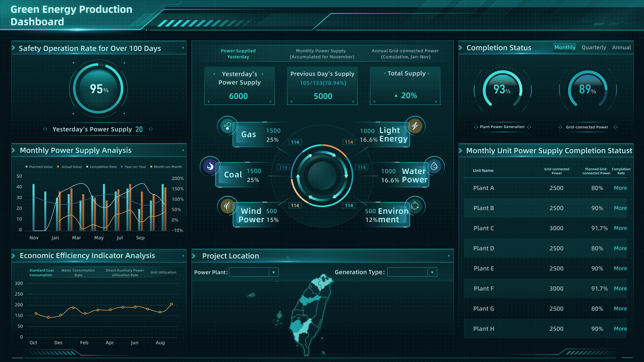Click chevron beside Project Location title
The image size is (644, 362).
194,256
